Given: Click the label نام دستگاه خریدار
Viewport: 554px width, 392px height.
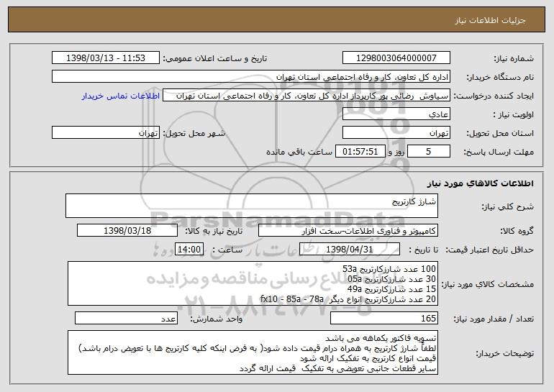Looking at the screenshot, I should (500, 78).
